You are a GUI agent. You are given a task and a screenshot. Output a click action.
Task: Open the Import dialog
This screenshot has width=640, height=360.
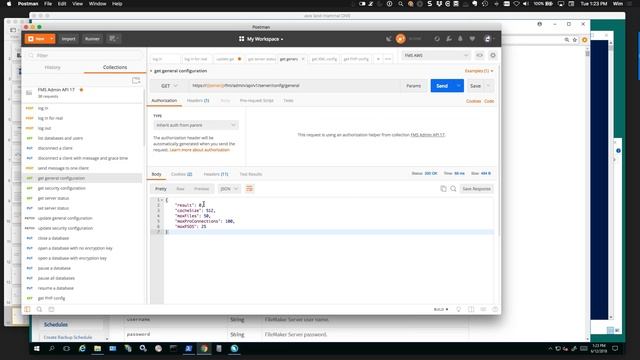click(x=68, y=39)
